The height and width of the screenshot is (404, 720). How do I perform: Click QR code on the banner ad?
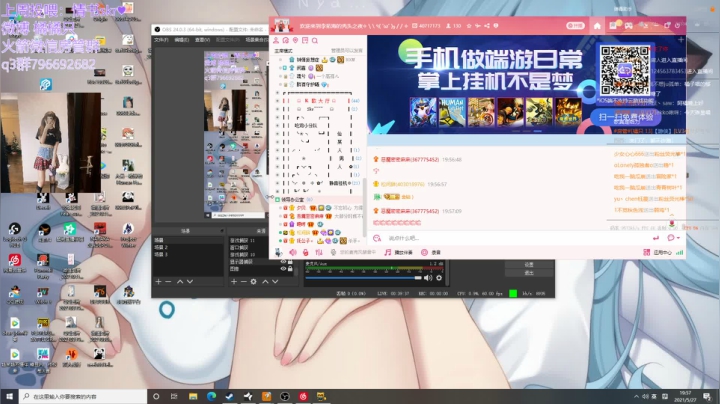point(624,69)
